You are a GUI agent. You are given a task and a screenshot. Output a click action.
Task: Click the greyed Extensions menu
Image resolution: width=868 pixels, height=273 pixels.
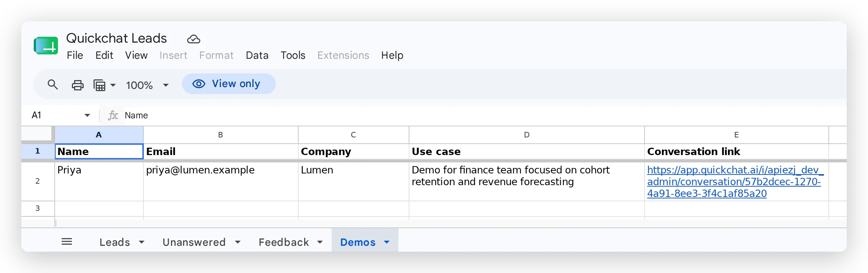[343, 55]
